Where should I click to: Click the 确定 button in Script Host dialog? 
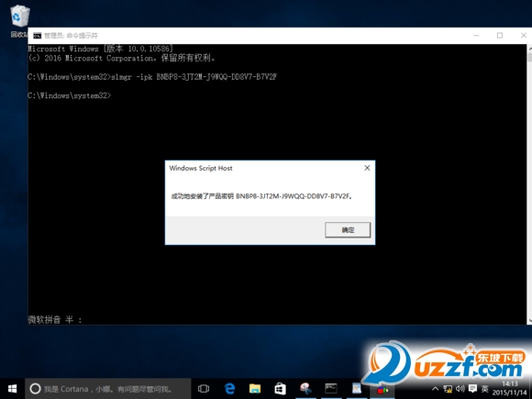[348, 230]
